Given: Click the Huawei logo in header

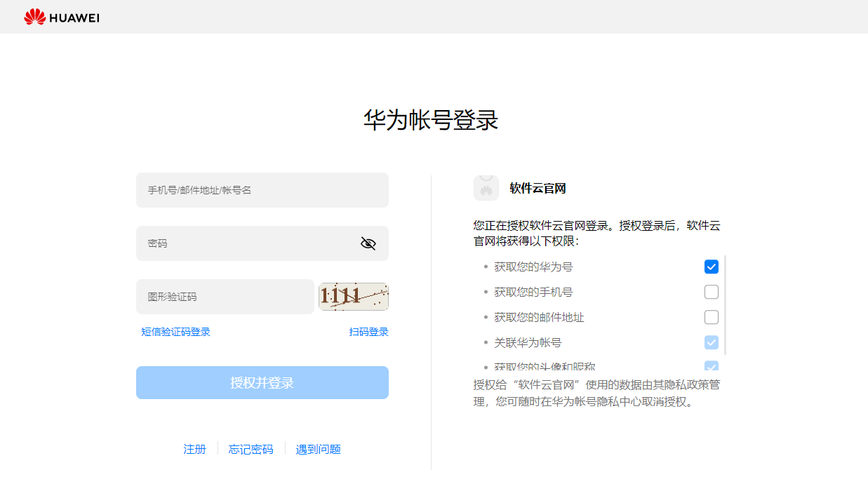Looking at the screenshot, I should coord(62,17).
